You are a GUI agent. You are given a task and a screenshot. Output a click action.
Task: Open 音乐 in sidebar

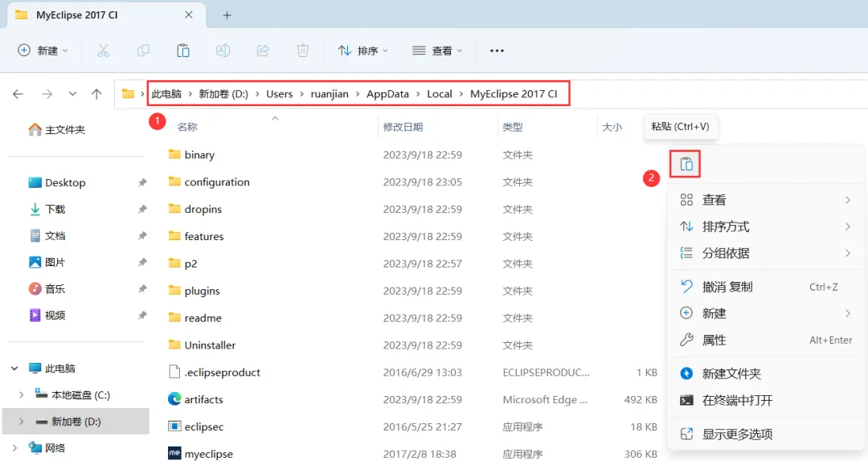(x=47, y=289)
